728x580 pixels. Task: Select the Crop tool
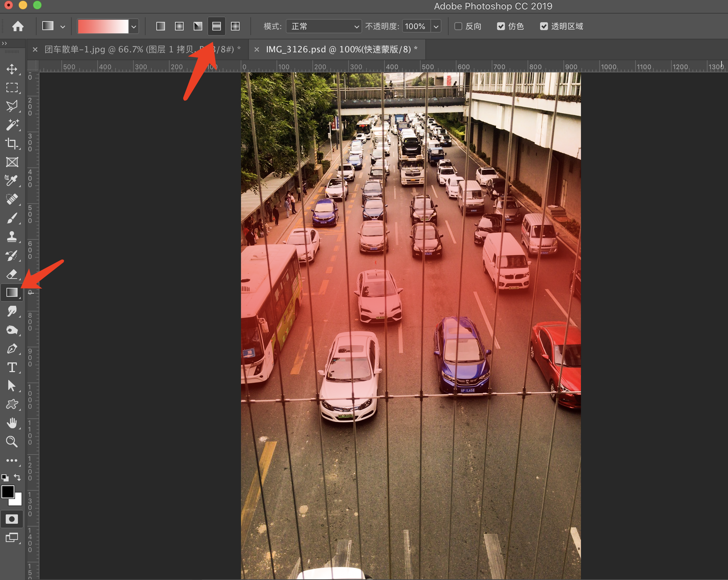[x=12, y=144]
